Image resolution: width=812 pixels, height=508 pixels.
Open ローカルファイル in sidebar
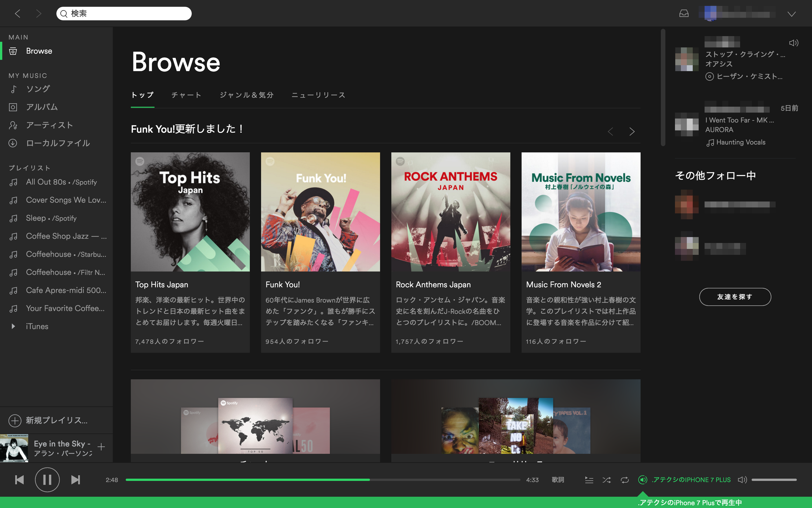(58, 143)
